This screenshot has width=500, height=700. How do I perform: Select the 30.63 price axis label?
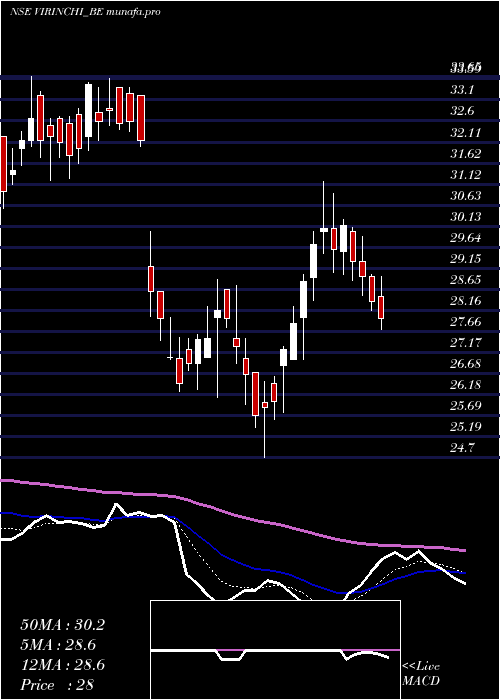(466, 196)
